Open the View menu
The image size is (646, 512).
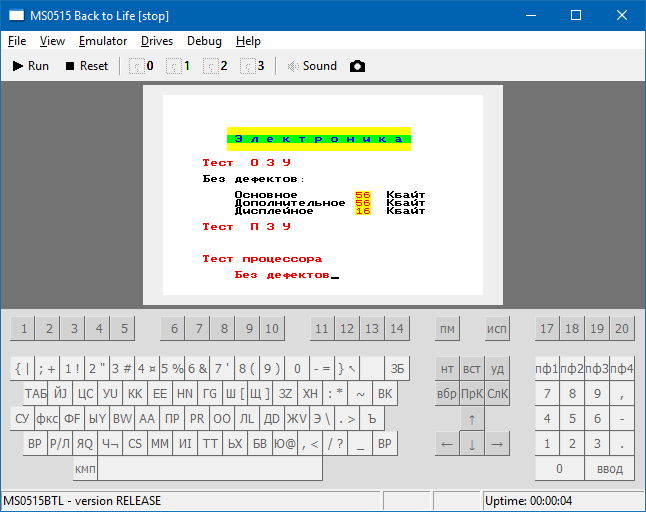point(52,41)
